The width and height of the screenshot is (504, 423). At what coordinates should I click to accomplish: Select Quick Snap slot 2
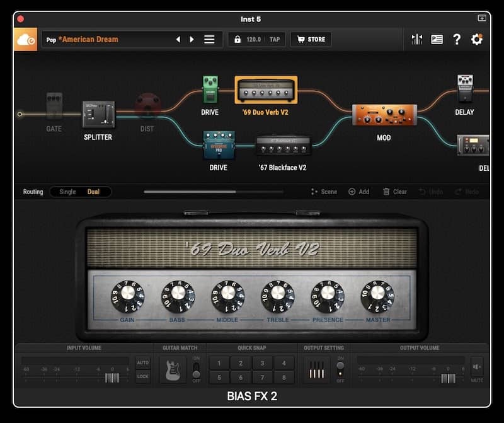click(x=241, y=363)
